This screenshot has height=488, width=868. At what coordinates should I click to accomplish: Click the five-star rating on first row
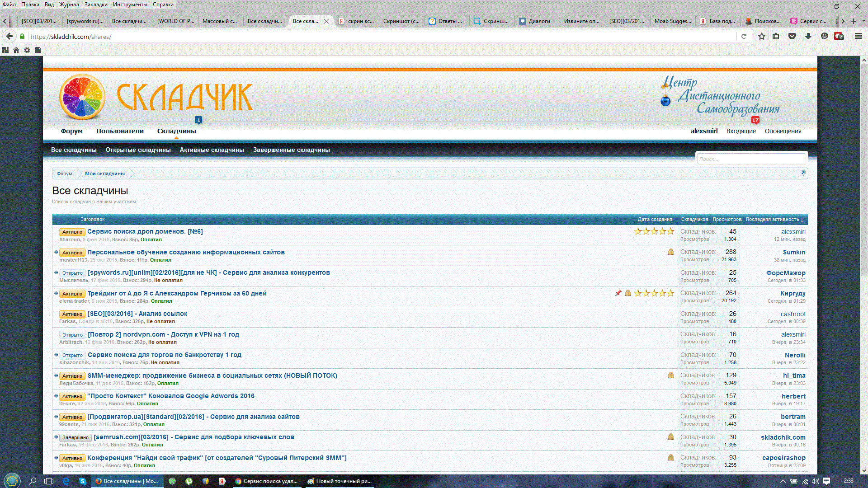[654, 231]
